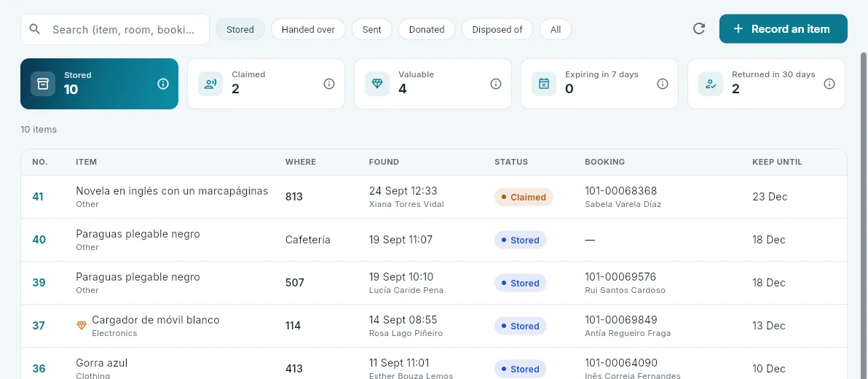Open info icon on Expiring in 7 days card
Image resolution: width=868 pixels, height=379 pixels.
click(x=662, y=84)
